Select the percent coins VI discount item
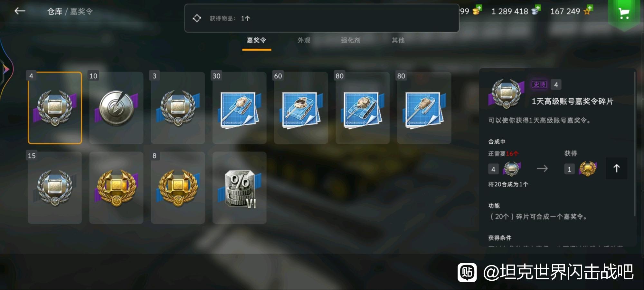The image size is (644, 290). (x=239, y=188)
